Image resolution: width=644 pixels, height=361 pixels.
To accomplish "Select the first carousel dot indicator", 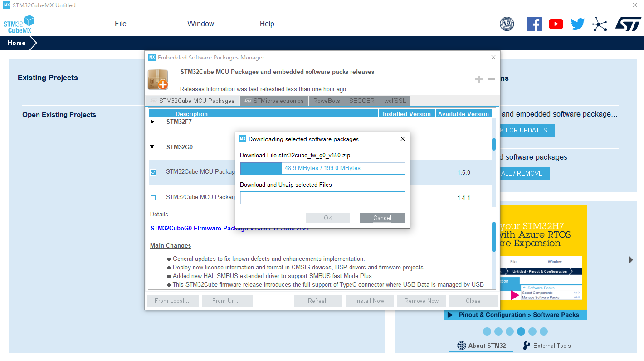I will pos(487,332).
